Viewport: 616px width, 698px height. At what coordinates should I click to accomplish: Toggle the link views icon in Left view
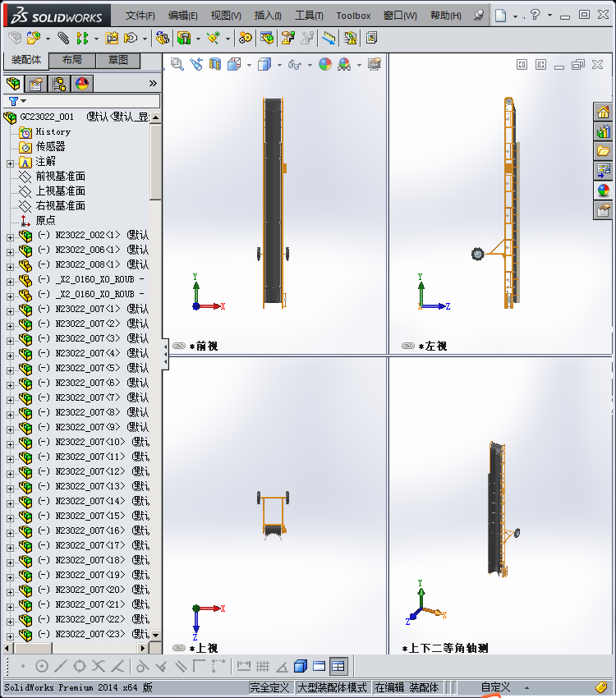(x=408, y=346)
